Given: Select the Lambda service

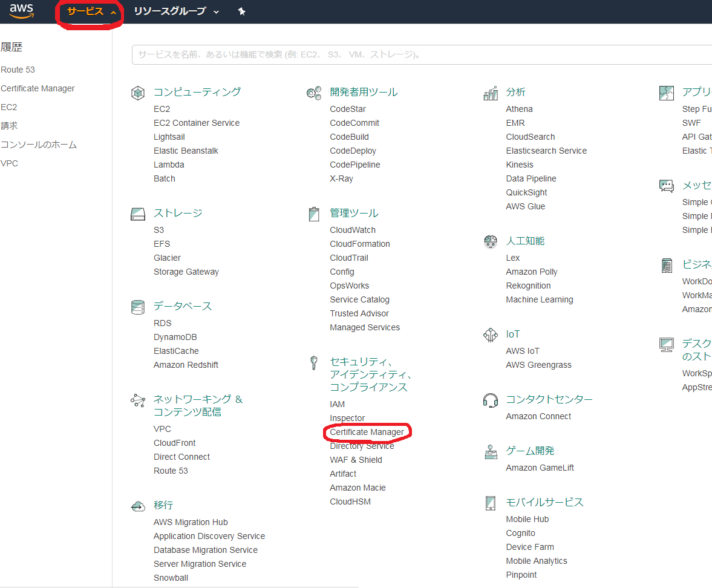Looking at the screenshot, I should pos(169,165).
